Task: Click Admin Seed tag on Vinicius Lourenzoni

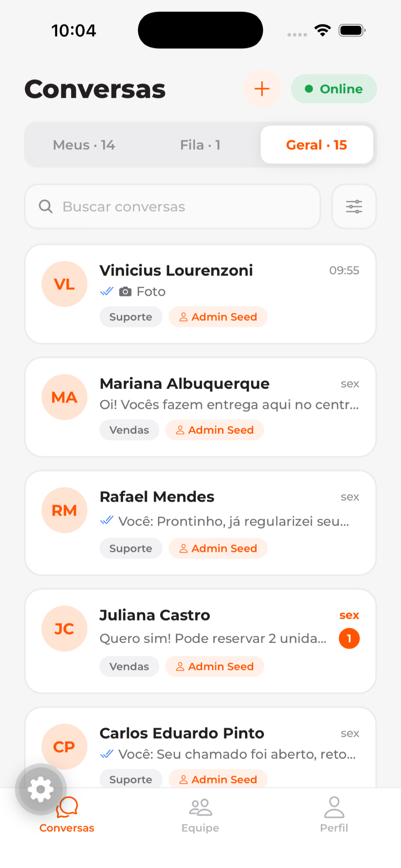Action: coord(218,317)
